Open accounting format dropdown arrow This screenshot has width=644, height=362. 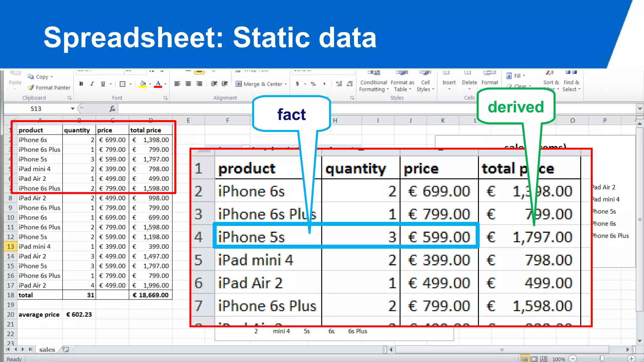coord(305,84)
